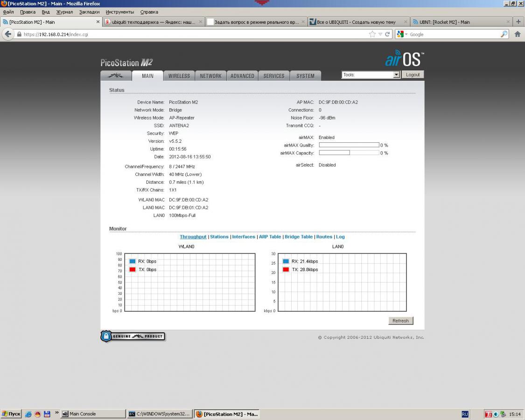Screen dimensions: 525x420
Task: Click the teal circular tray icon
Action: pos(496,414)
